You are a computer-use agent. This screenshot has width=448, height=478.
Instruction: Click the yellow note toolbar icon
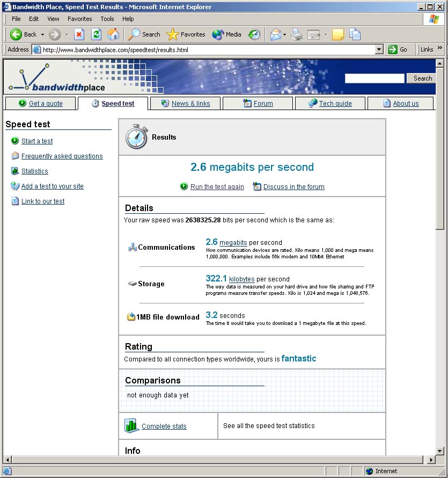338,34
